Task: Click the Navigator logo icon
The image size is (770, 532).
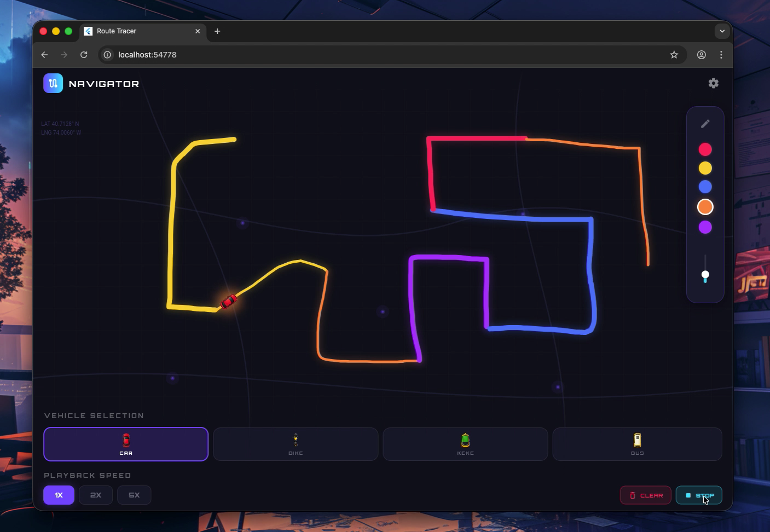Action: 53,83
